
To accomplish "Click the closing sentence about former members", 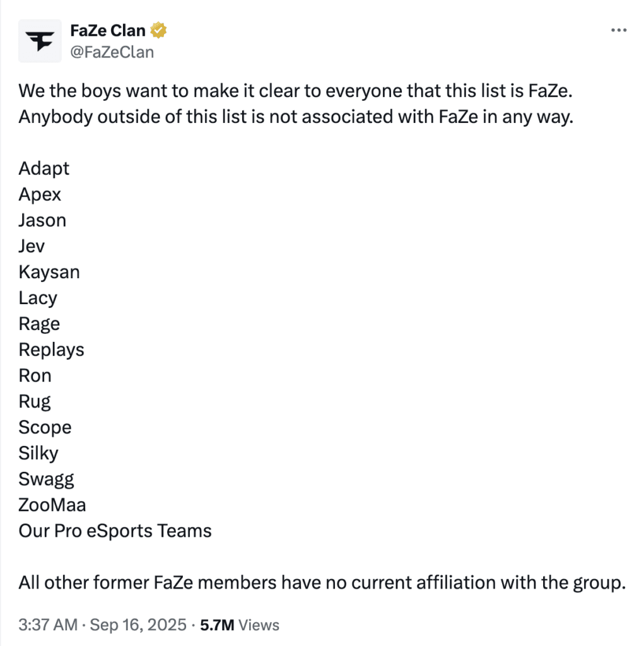I will click(x=315, y=582).
